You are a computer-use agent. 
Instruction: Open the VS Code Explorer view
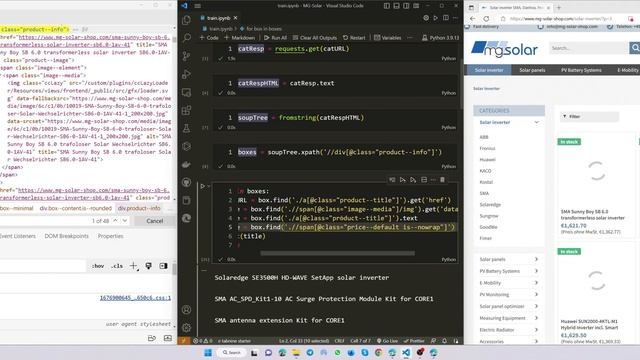187,20
